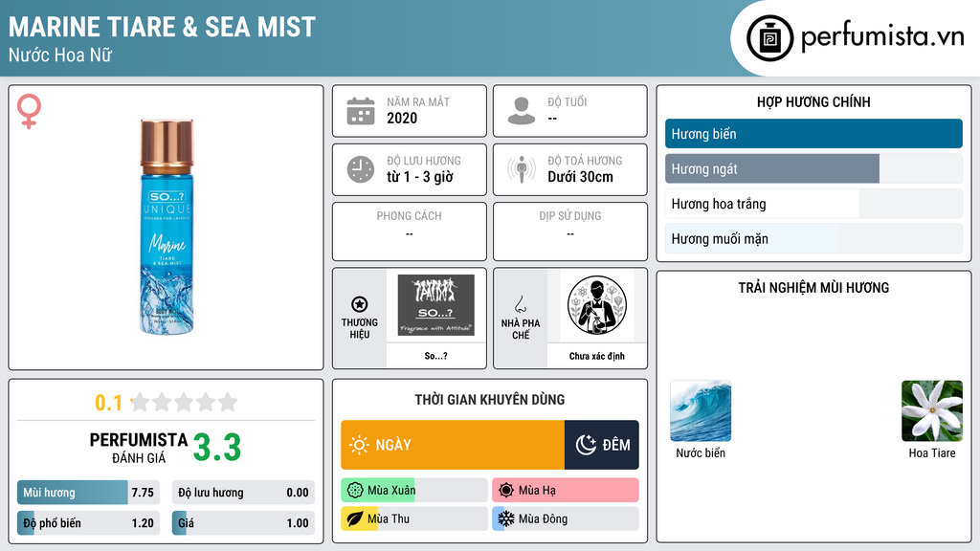Click the summer sun icon Mùa Hạ
980x551 pixels.
pos(506,491)
